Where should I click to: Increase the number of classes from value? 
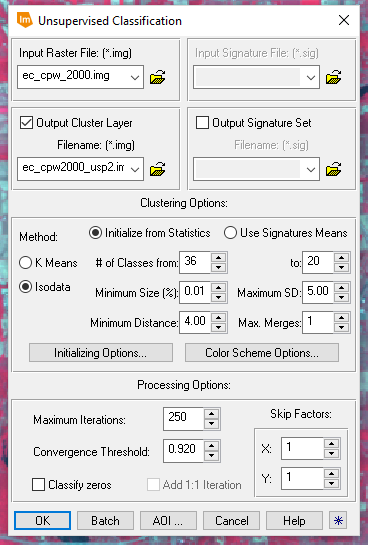click(x=219, y=258)
